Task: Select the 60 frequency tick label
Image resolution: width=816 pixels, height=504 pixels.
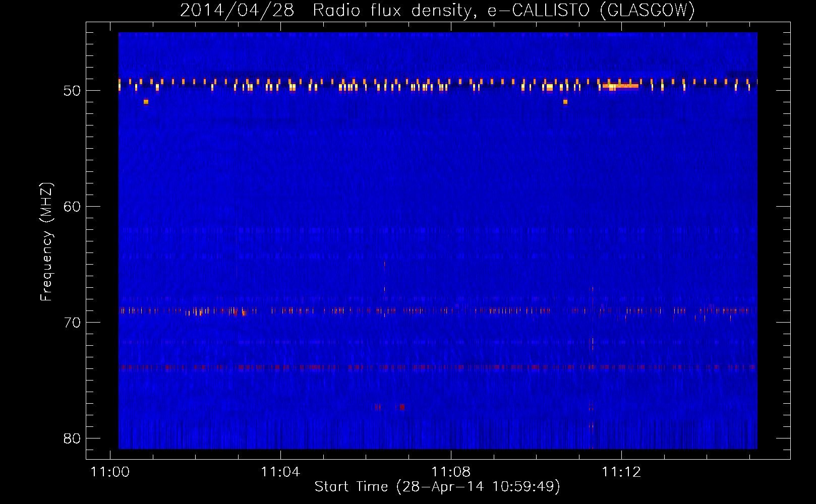Action: (72, 206)
